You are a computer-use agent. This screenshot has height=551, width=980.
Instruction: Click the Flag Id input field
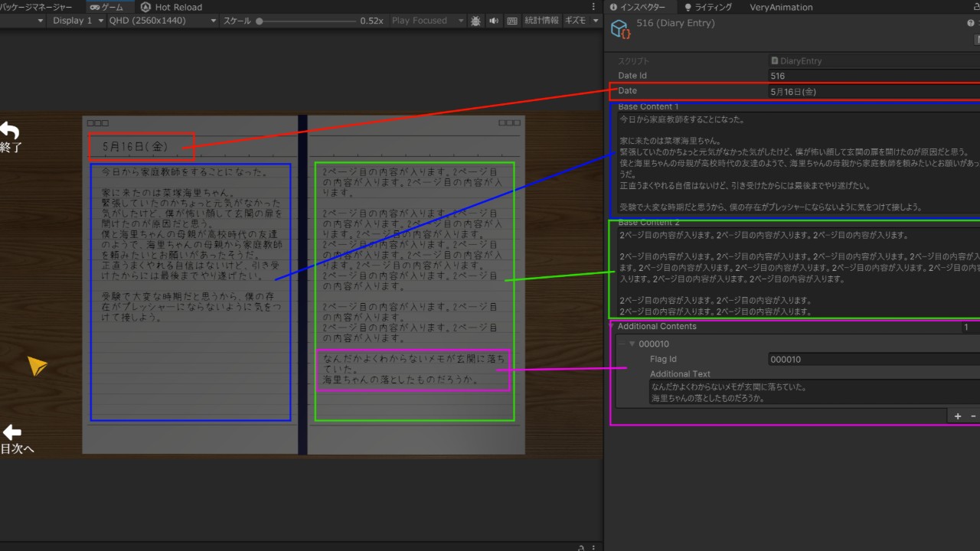pos(842,359)
